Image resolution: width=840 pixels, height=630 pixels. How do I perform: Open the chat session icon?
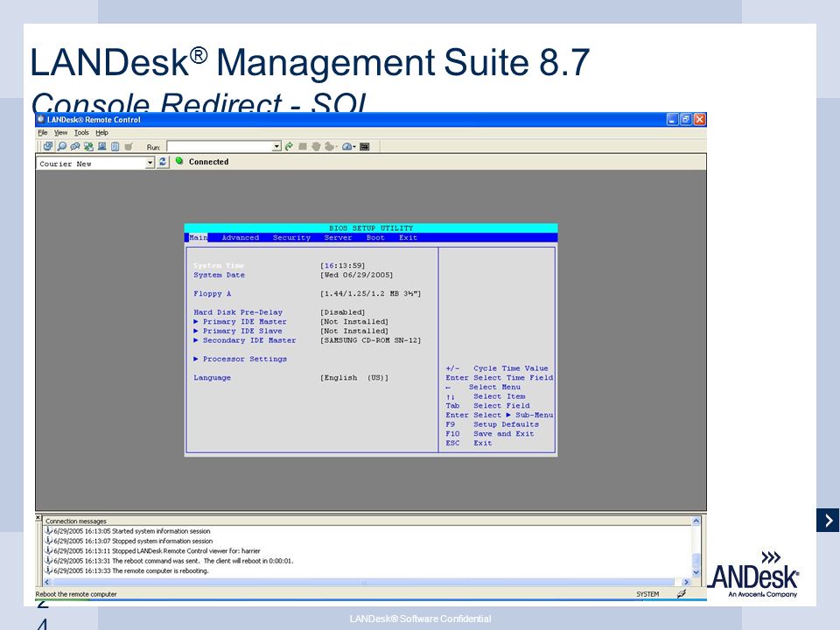[75, 146]
